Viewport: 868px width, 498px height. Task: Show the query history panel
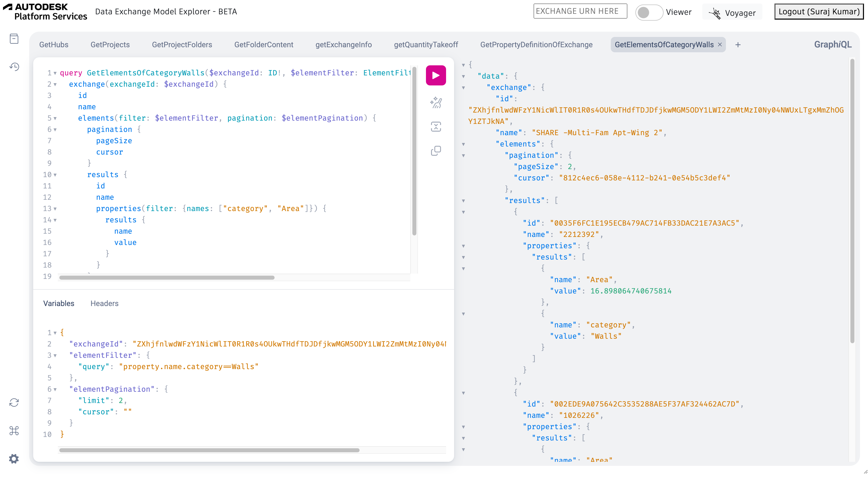pos(14,66)
